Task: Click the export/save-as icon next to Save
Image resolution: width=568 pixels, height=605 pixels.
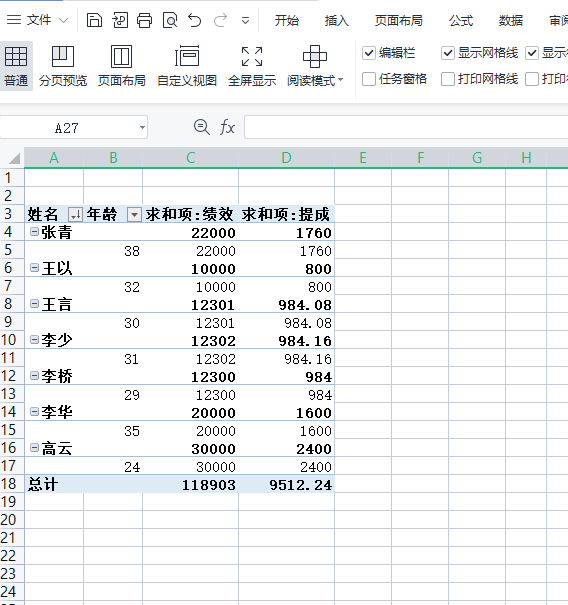Action: 120,20
